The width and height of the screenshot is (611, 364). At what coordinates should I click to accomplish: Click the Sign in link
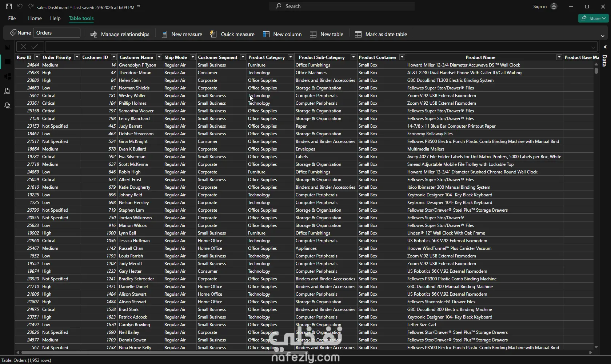click(540, 7)
